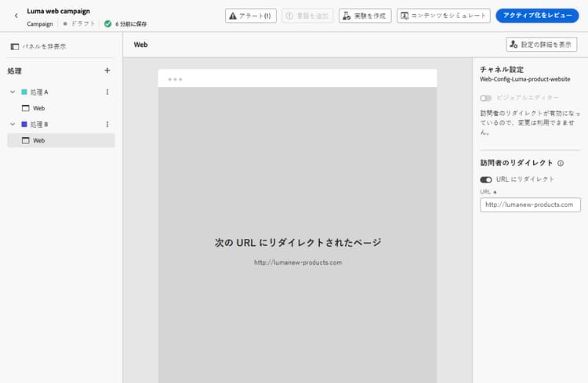Viewport: 588px width, 383px height.
Task: Click the 処理 A label
Action: point(39,92)
